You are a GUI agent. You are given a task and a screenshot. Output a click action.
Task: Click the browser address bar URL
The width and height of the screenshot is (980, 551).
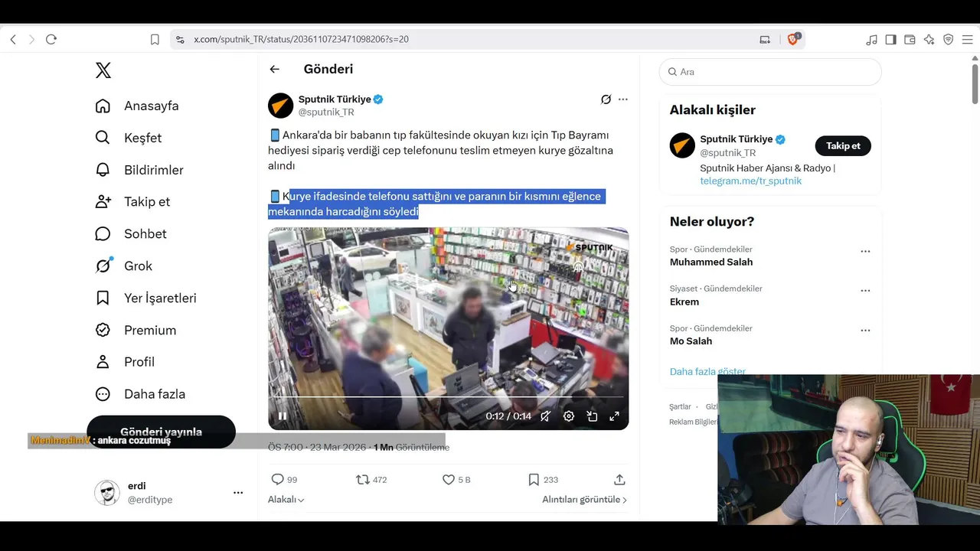point(301,39)
